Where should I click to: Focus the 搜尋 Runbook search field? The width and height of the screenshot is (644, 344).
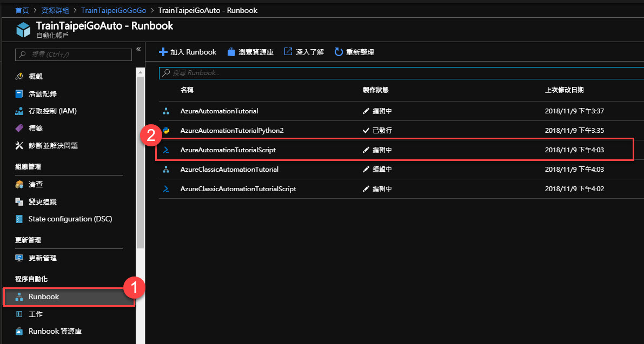click(x=401, y=72)
